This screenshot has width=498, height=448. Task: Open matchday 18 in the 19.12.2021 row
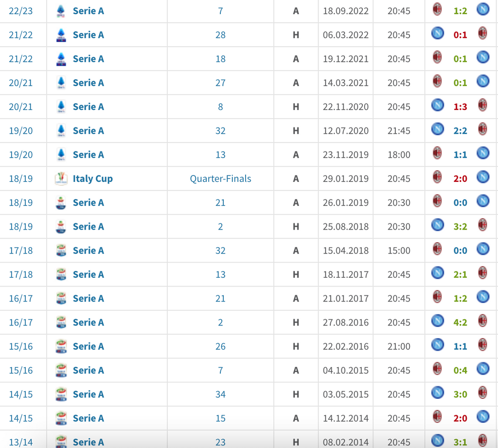pos(220,59)
